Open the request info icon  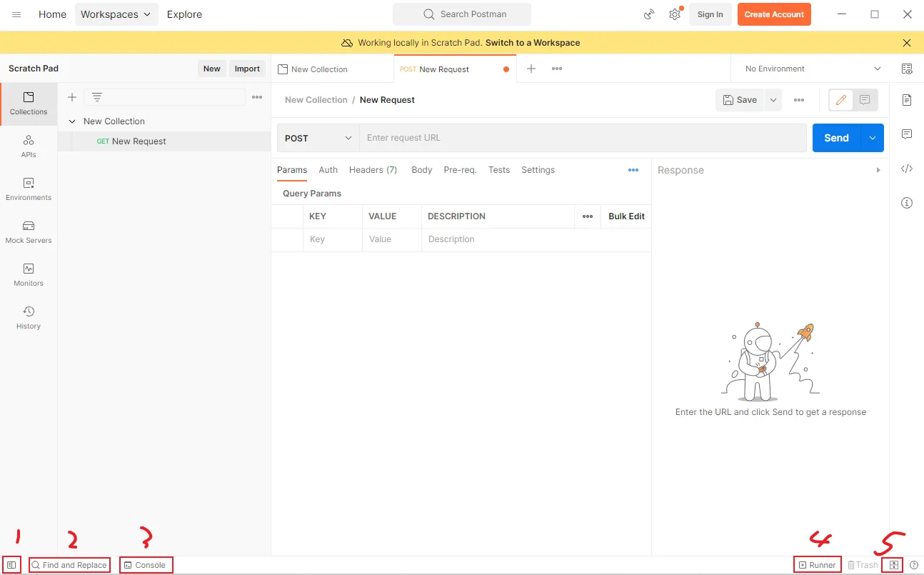coord(907,203)
